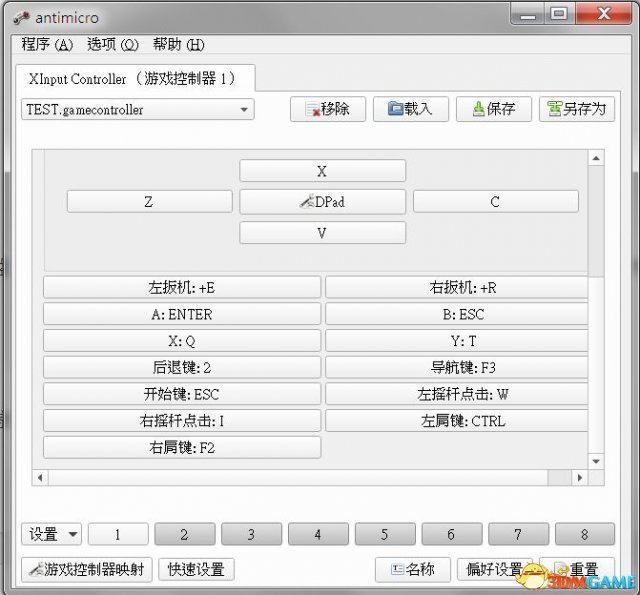Edit the 导航键: F3 mapping
The height and width of the screenshot is (595, 640).
pos(457,368)
